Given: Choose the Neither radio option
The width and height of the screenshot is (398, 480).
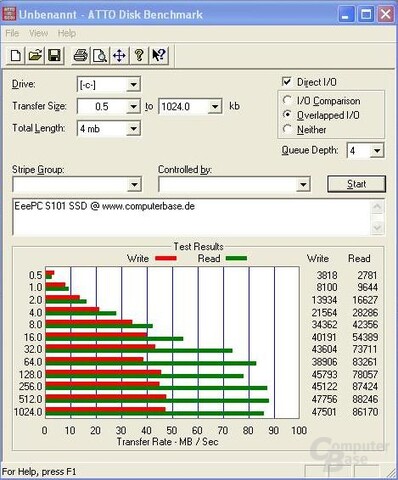Looking at the screenshot, I should click(x=287, y=129).
